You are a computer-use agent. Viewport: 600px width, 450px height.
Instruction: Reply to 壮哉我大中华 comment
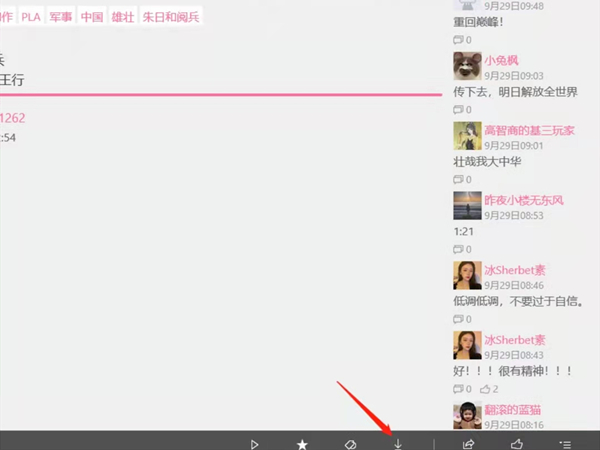click(x=462, y=179)
